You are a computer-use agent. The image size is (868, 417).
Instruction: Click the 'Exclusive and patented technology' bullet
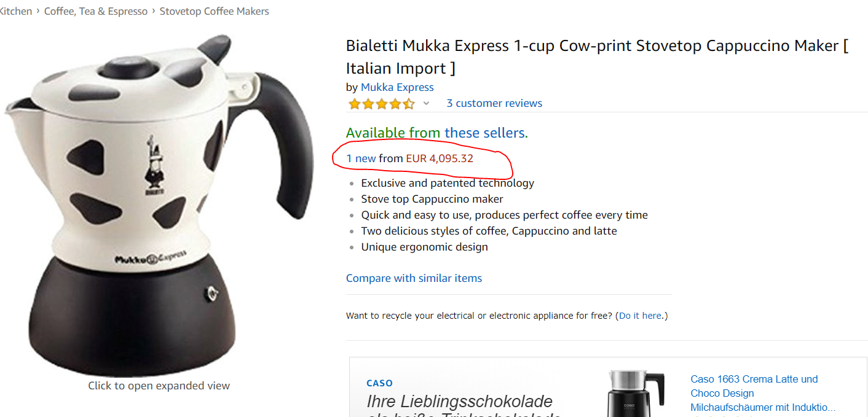pos(448,183)
